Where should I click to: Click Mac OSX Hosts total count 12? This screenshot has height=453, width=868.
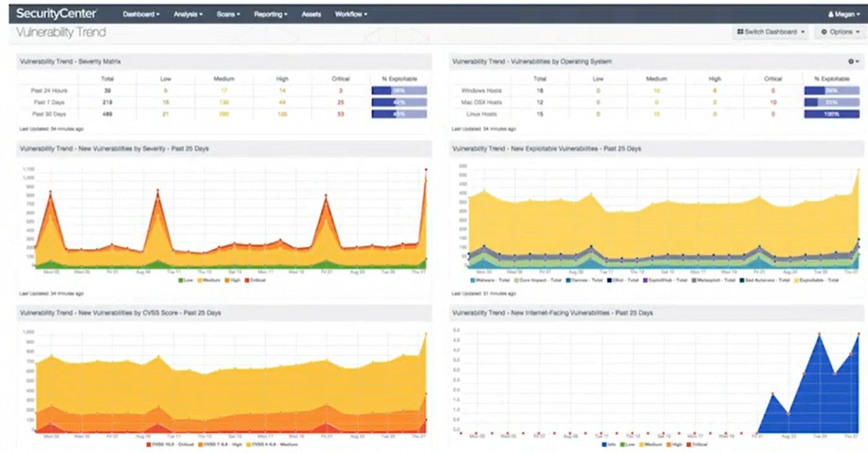click(x=540, y=102)
